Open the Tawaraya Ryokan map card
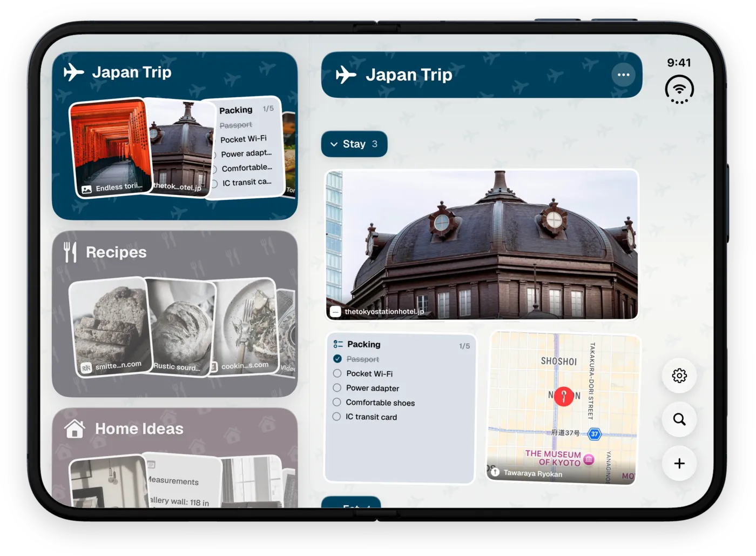 (563, 407)
